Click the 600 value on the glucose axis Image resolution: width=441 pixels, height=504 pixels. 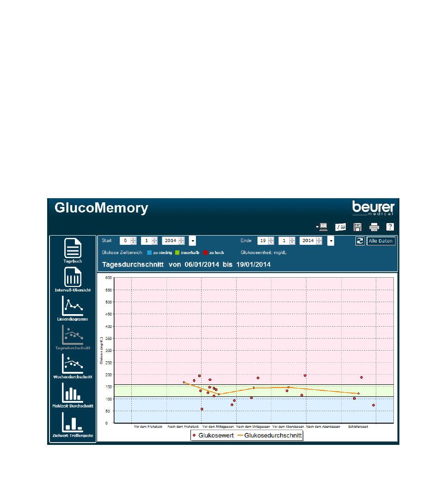(x=109, y=278)
